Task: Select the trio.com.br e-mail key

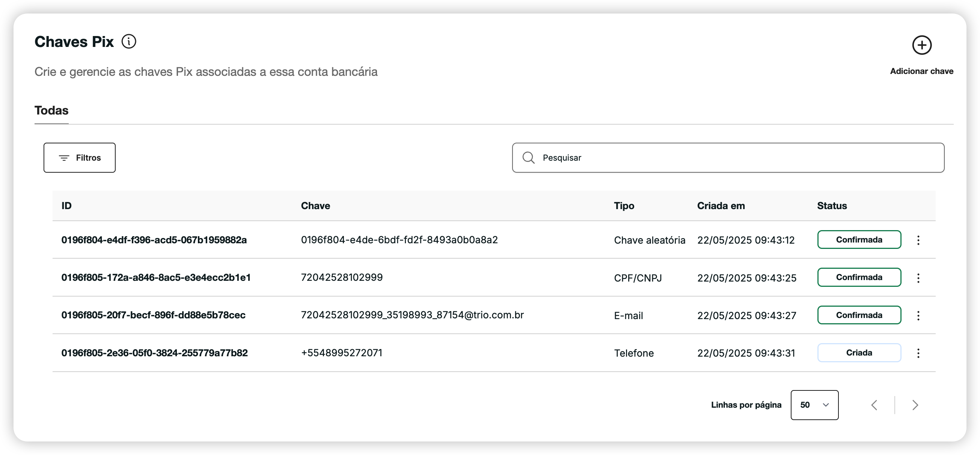Action: point(412,315)
